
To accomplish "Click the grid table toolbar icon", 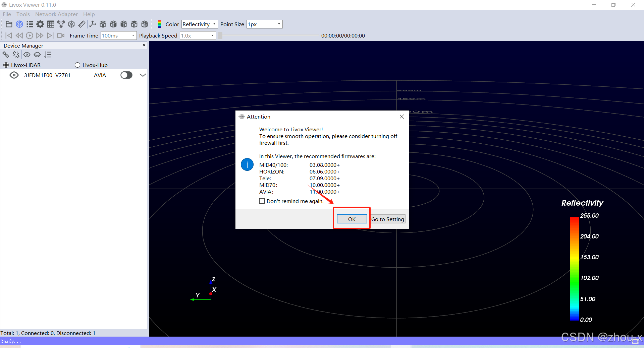I will tap(51, 24).
